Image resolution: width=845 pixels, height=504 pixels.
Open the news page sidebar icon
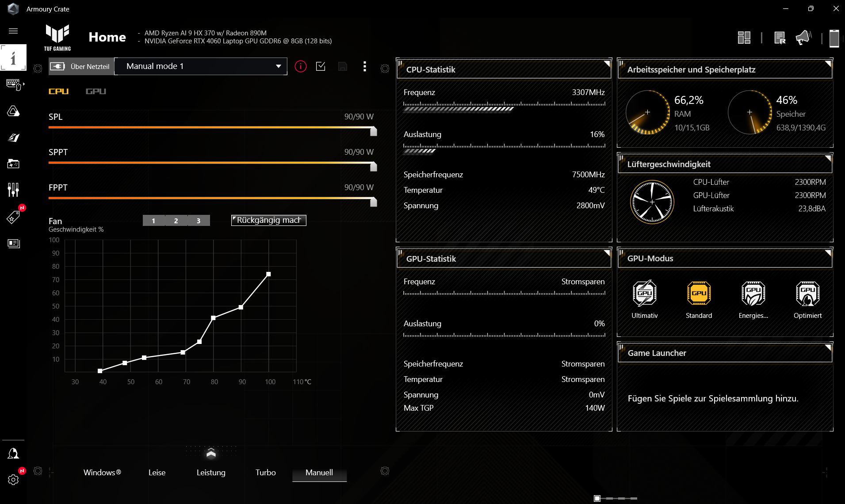coord(14,243)
